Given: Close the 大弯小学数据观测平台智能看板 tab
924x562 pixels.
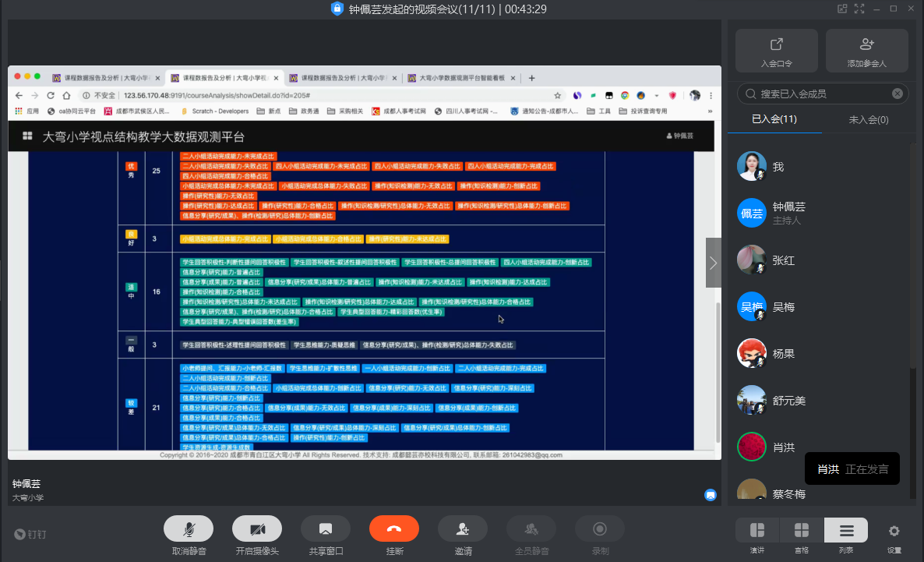Looking at the screenshot, I should pyautogui.click(x=513, y=78).
